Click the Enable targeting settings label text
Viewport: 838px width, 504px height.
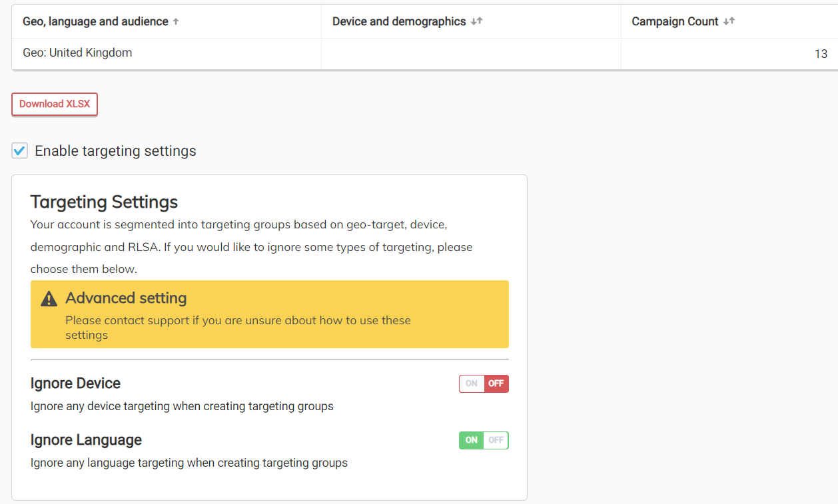point(115,151)
